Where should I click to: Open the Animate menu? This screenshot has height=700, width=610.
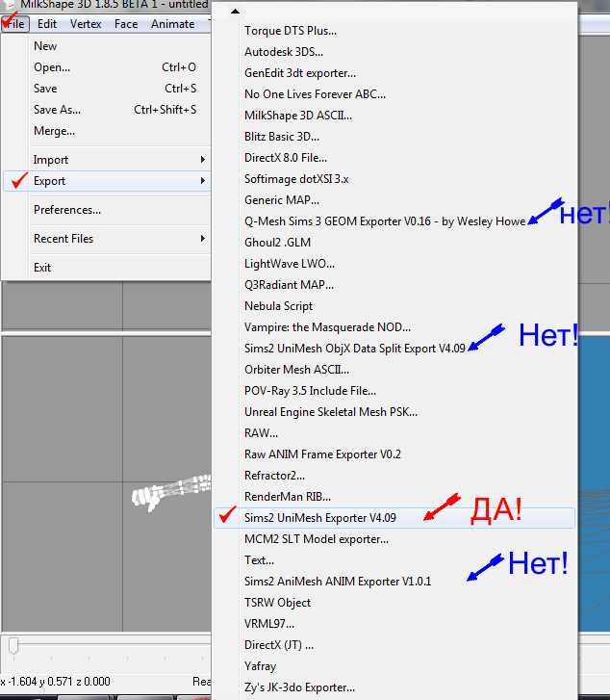tap(172, 24)
